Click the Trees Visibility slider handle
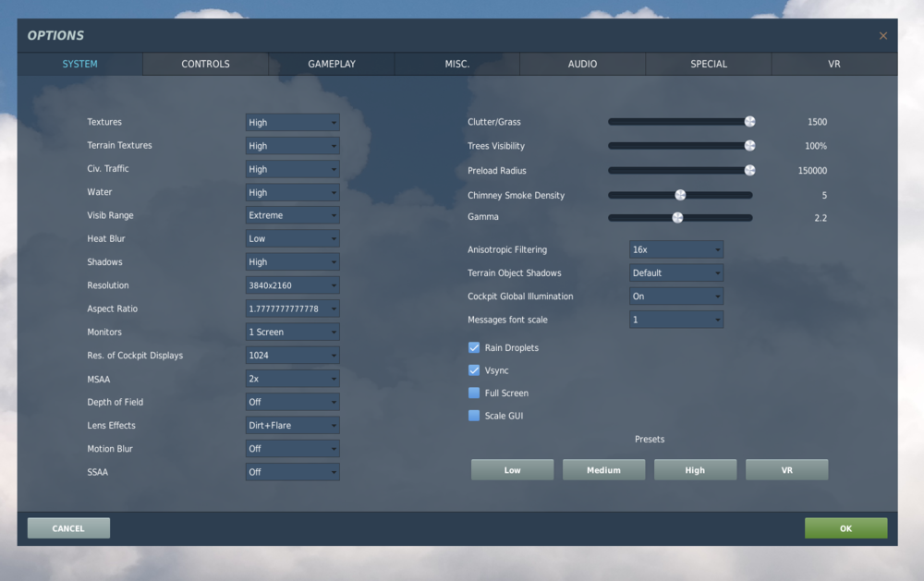Screen dimensions: 924x581 pyautogui.click(x=749, y=146)
